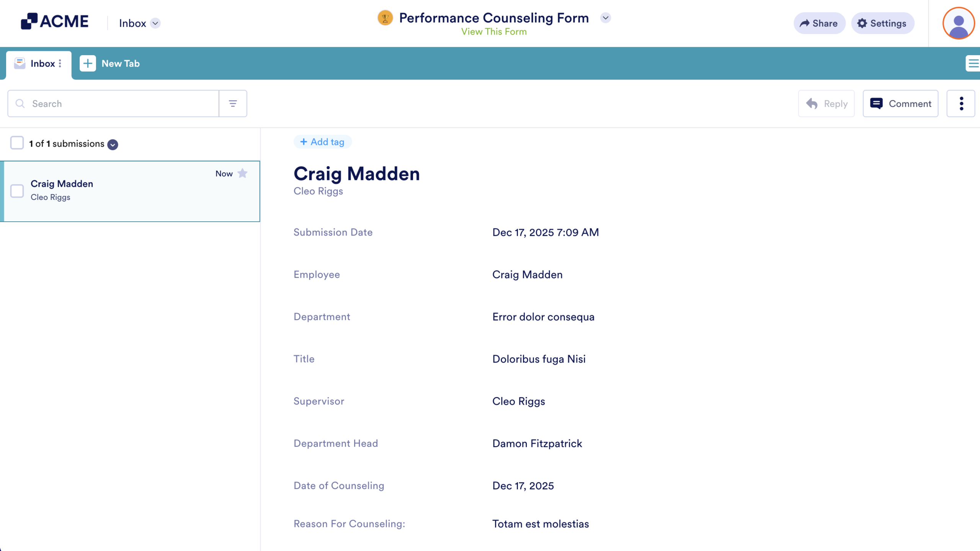
Task: Add a tag to the submission
Action: click(x=323, y=142)
